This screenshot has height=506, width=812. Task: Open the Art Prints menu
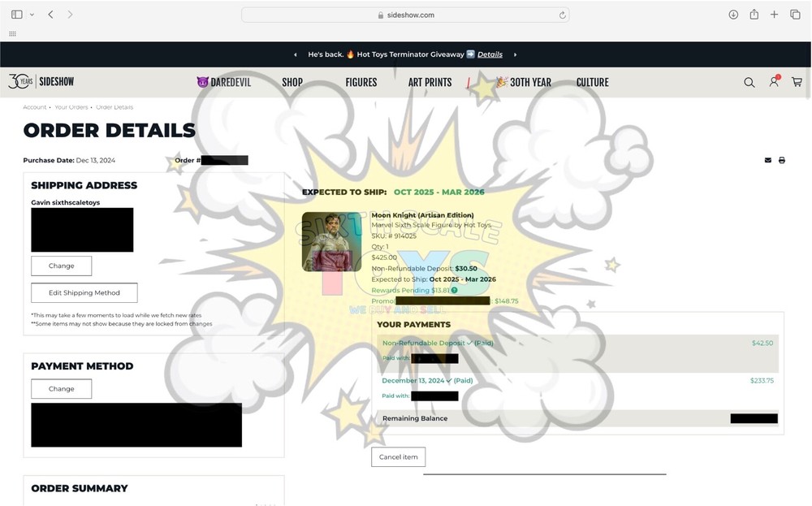430,82
